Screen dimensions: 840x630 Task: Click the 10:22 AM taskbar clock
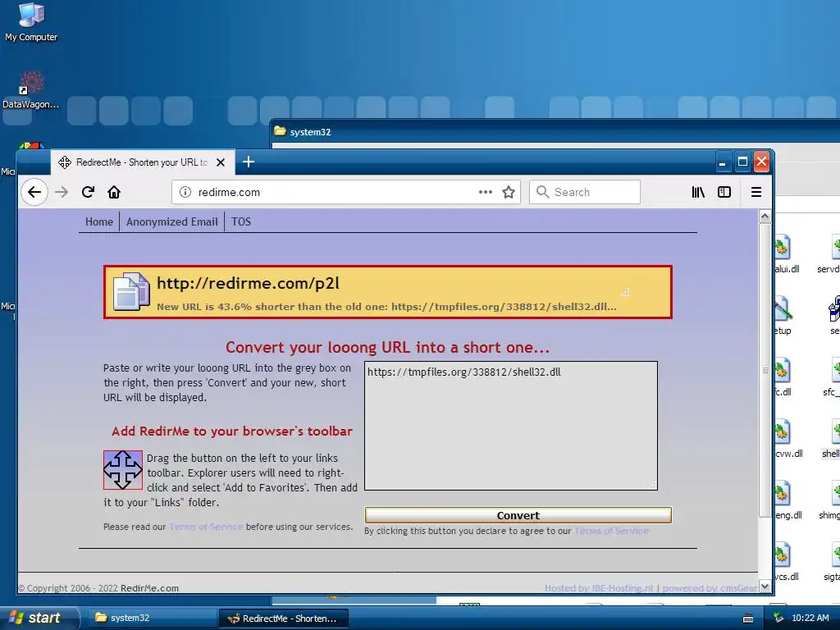tap(810, 618)
